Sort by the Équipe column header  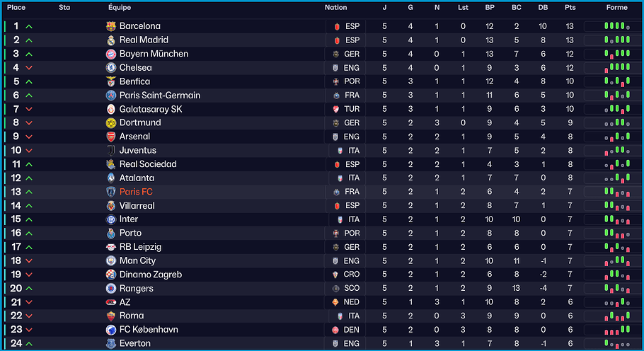point(120,8)
